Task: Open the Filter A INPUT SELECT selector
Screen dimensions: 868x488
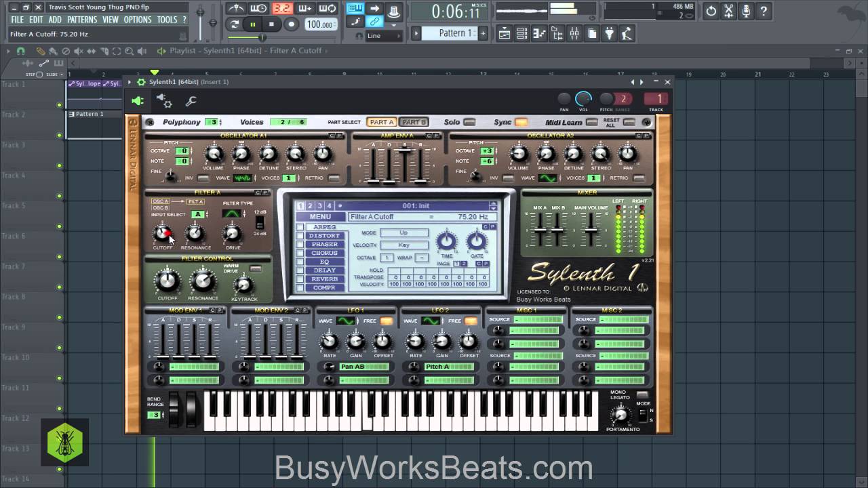Action: coord(197,214)
